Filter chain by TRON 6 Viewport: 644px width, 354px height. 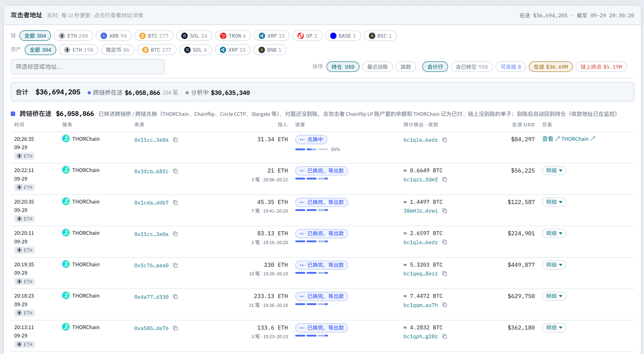click(x=233, y=36)
